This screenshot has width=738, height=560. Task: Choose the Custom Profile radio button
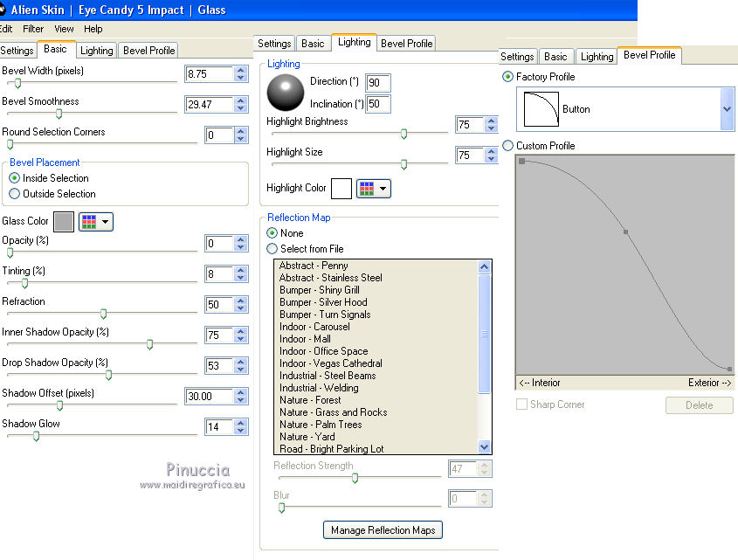508,146
